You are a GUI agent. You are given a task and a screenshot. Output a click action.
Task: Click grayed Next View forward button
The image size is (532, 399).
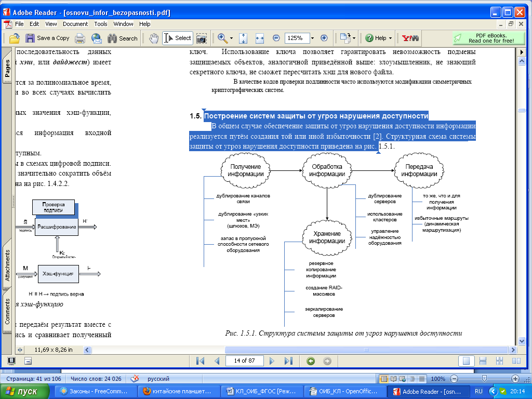[x=327, y=361]
